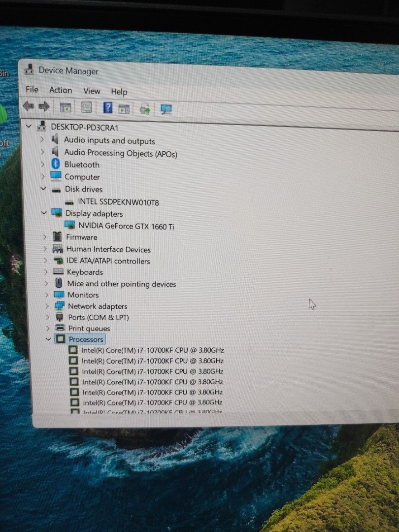Click the Forward navigation arrow icon
399x532 pixels.
click(44, 106)
